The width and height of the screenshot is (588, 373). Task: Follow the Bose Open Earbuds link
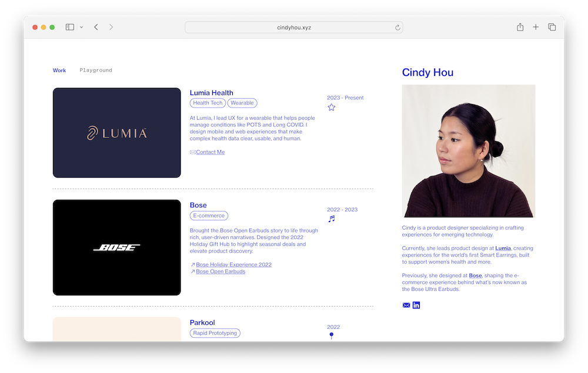(220, 272)
